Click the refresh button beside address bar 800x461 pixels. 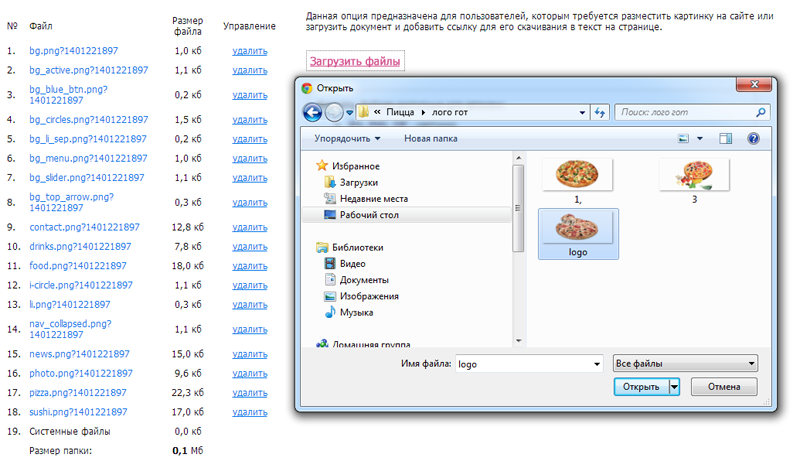click(x=600, y=113)
